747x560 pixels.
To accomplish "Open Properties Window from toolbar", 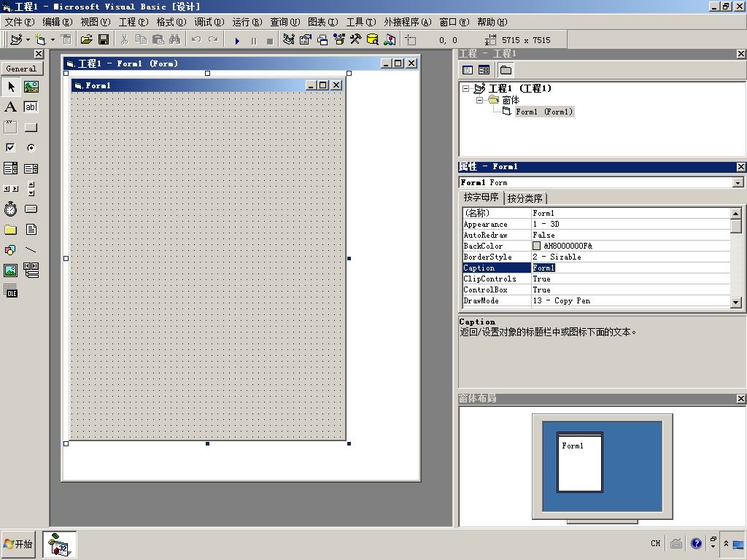I will click(305, 40).
